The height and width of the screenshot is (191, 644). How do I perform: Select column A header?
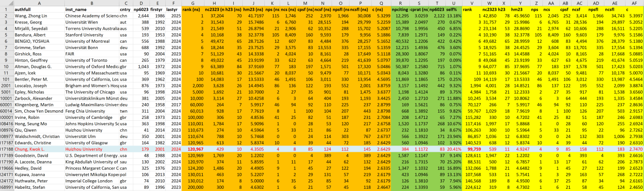38,3
